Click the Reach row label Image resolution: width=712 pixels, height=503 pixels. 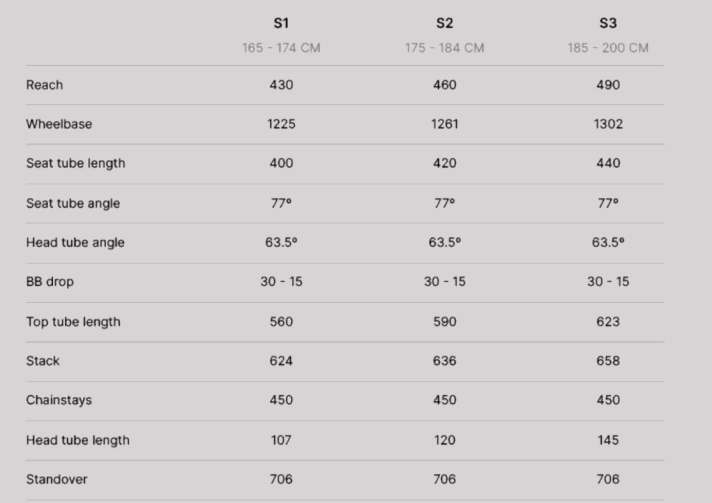click(x=44, y=85)
